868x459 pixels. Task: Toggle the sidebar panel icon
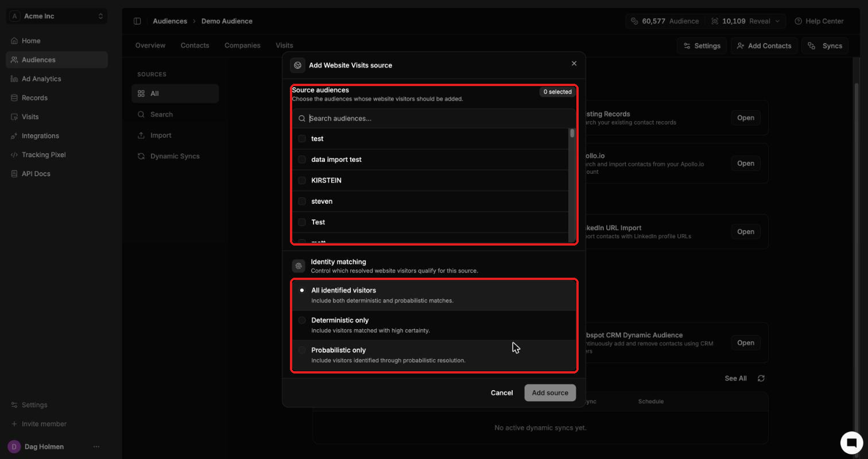[137, 21]
